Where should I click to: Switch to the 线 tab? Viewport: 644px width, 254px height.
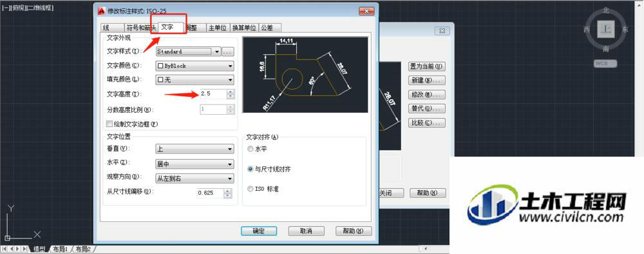(111, 28)
